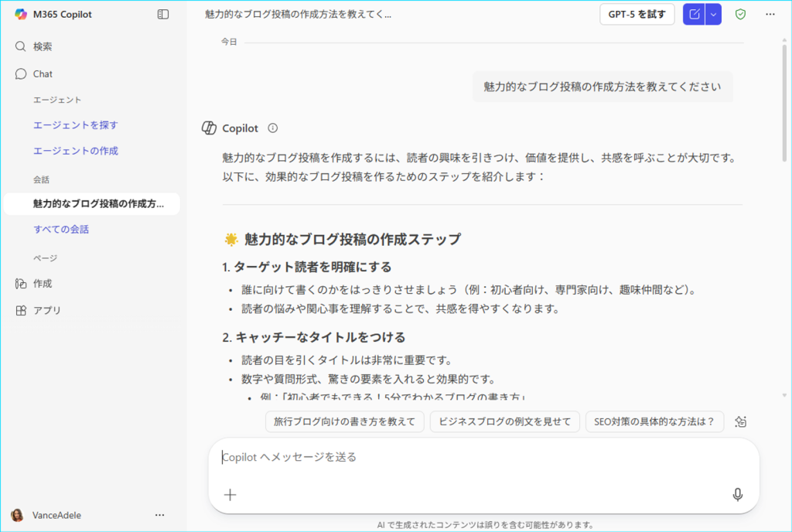The height and width of the screenshot is (532, 792).
Task: Open the more options ellipsis in the header
Action: 770,14
